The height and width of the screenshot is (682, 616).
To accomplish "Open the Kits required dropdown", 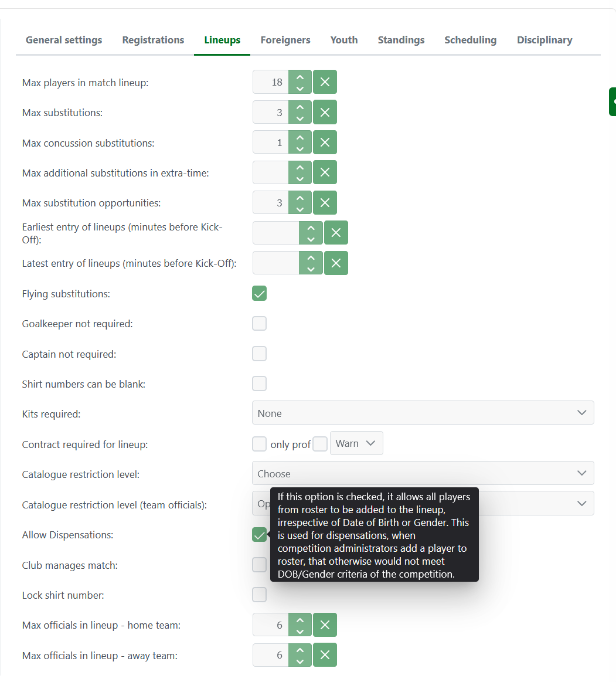I will pyautogui.click(x=423, y=413).
